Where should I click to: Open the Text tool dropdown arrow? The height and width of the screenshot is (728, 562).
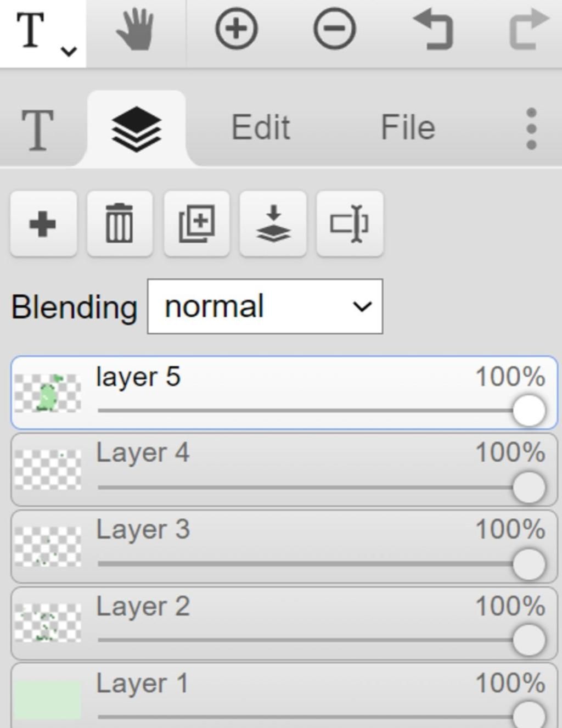[69, 51]
